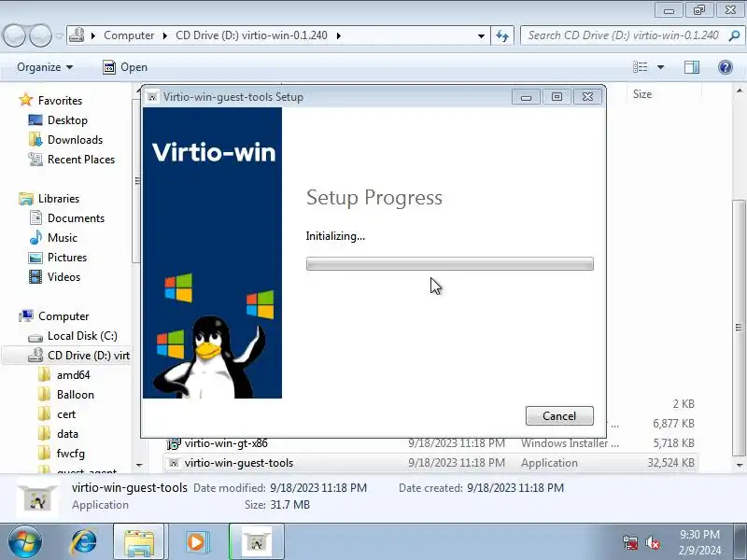Click the network status tray icon
747x560 pixels.
629,542
